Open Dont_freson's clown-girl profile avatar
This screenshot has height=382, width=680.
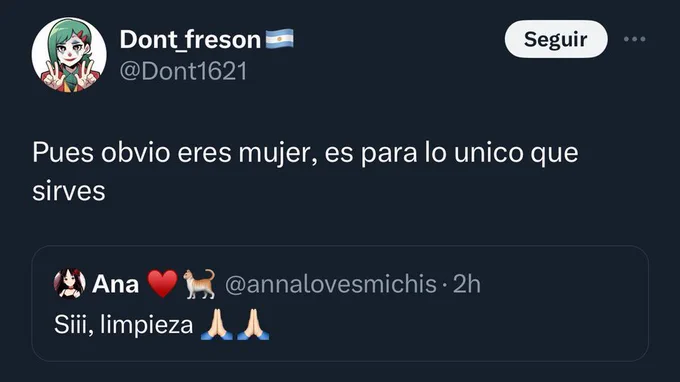tap(69, 55)
